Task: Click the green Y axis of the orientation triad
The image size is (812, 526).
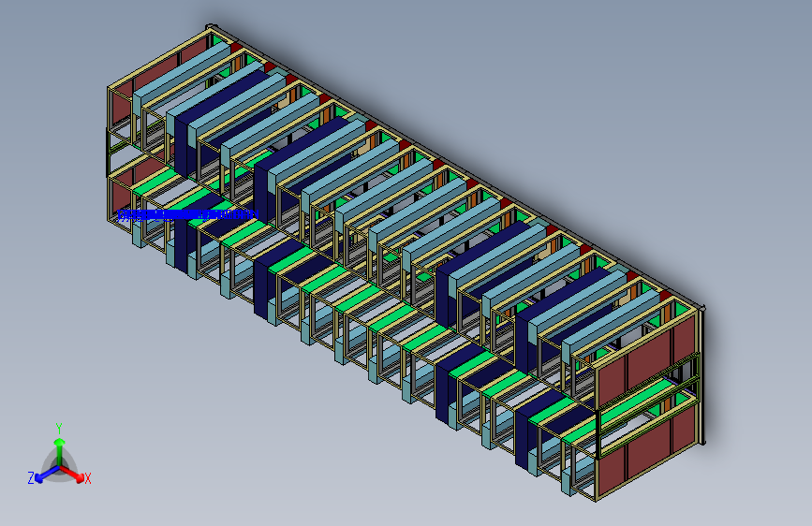Action: point(60,451)
